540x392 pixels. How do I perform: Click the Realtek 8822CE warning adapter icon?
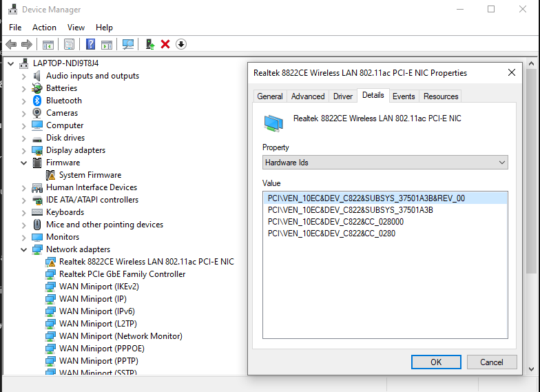[x=50, y=262]
